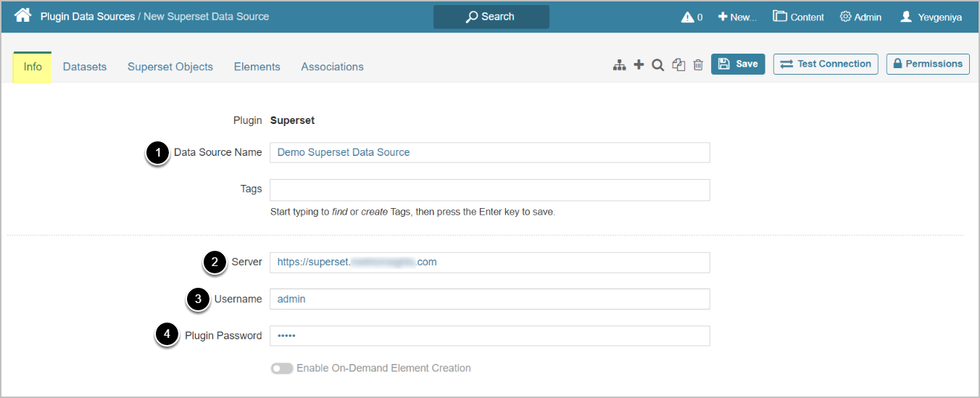Open the New menu in header
This screenshot has width=980, height=398.
(737, 17)
